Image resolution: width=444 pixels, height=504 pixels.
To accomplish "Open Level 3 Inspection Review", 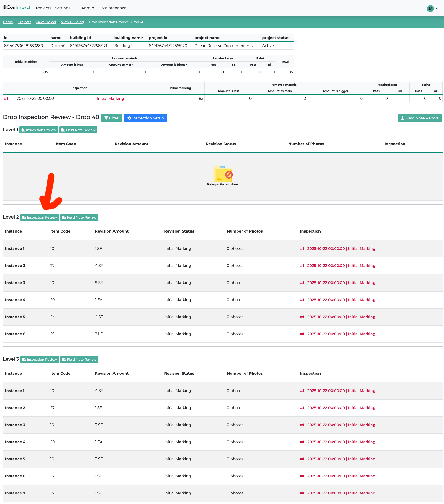I will pos(40,360).
